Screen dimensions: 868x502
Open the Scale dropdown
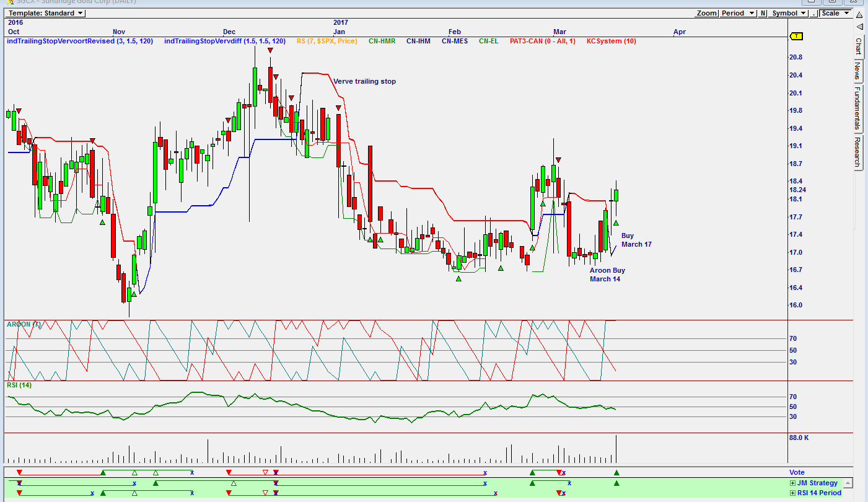(x=835, y=13)
